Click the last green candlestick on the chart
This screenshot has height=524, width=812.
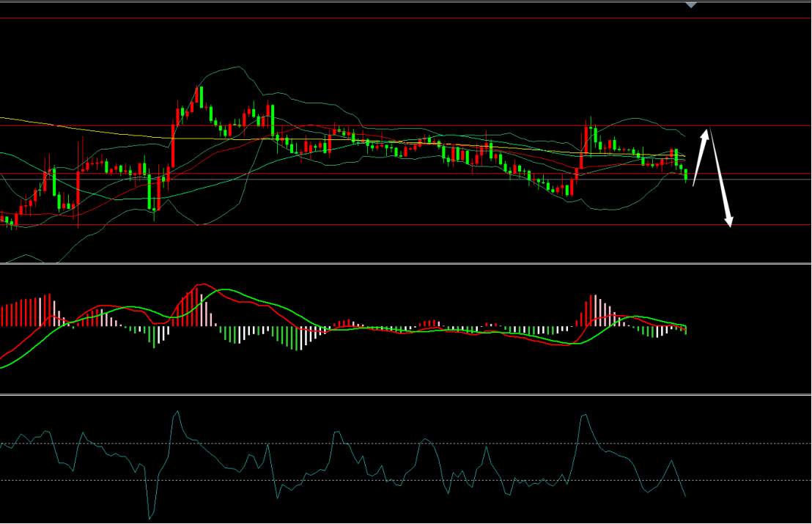pyautogui.click(x=686, y=175)
